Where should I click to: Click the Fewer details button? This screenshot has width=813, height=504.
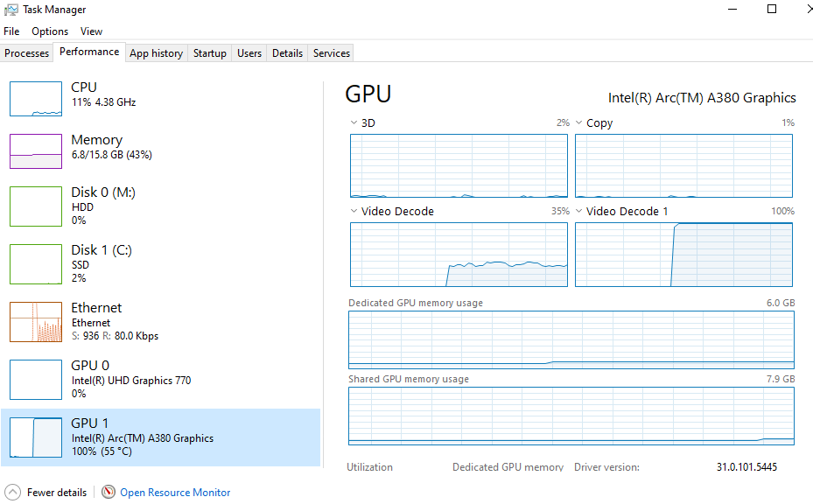point(57,493)
